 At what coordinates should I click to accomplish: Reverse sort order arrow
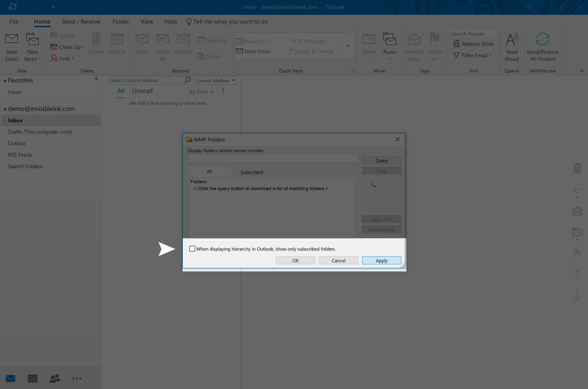pyautogui.click(x=223, y=91)
